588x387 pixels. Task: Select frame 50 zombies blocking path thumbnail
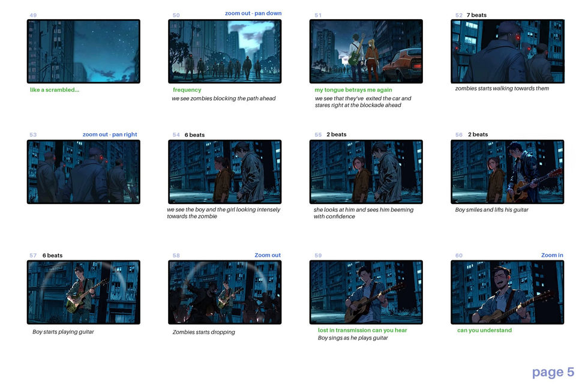pos(224,52)
